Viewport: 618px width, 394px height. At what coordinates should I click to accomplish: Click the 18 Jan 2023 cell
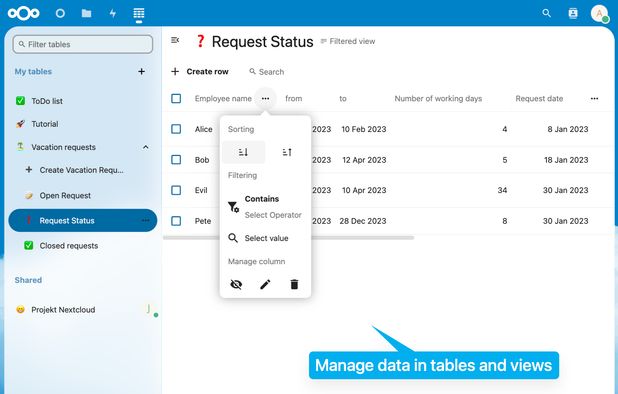coord(566,160)
